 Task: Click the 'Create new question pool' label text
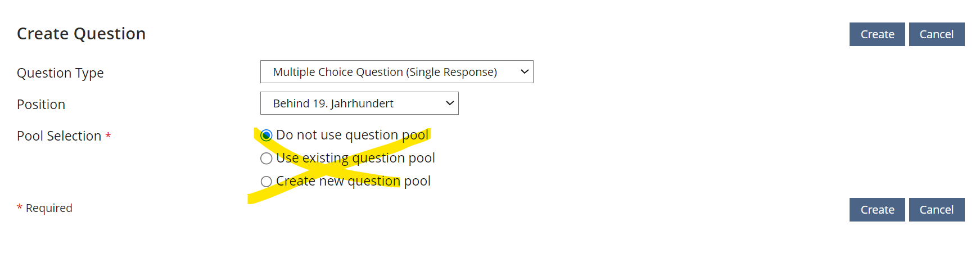point(353,181)
